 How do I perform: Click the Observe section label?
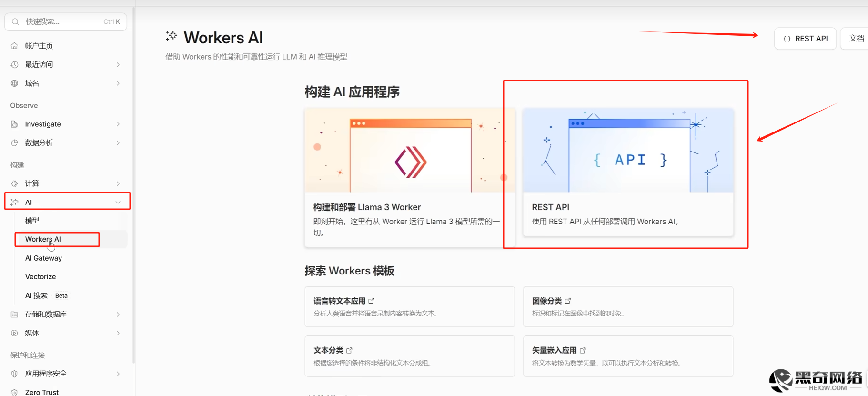24,105
